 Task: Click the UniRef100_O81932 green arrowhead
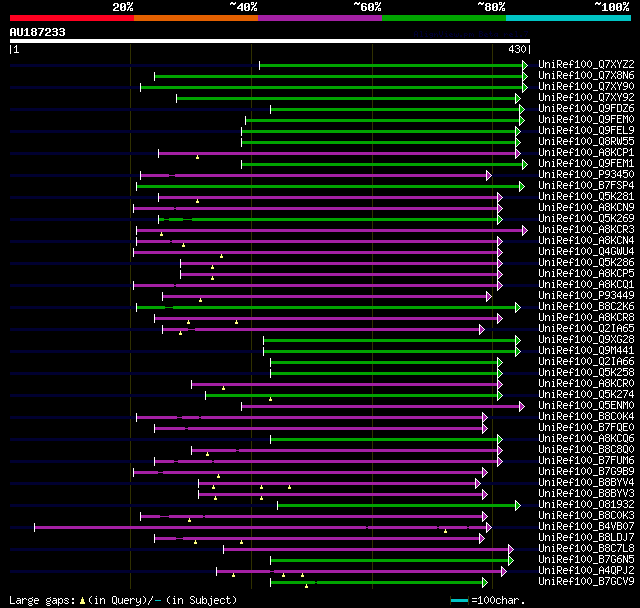tap(518, 506)
